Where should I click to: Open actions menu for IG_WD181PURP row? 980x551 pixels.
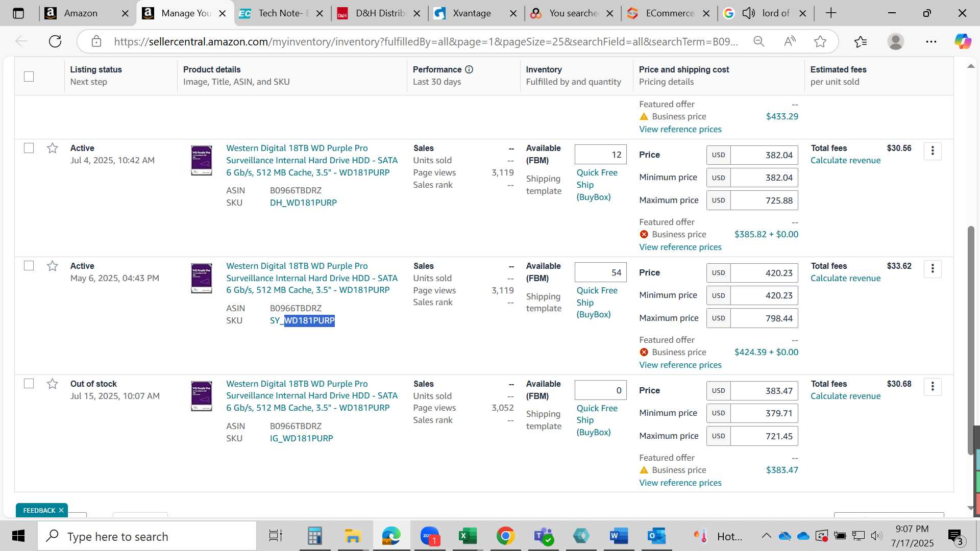933,387
